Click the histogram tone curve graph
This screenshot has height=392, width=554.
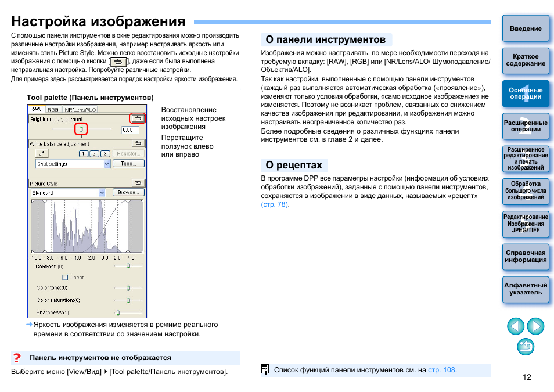coord(87,226)
